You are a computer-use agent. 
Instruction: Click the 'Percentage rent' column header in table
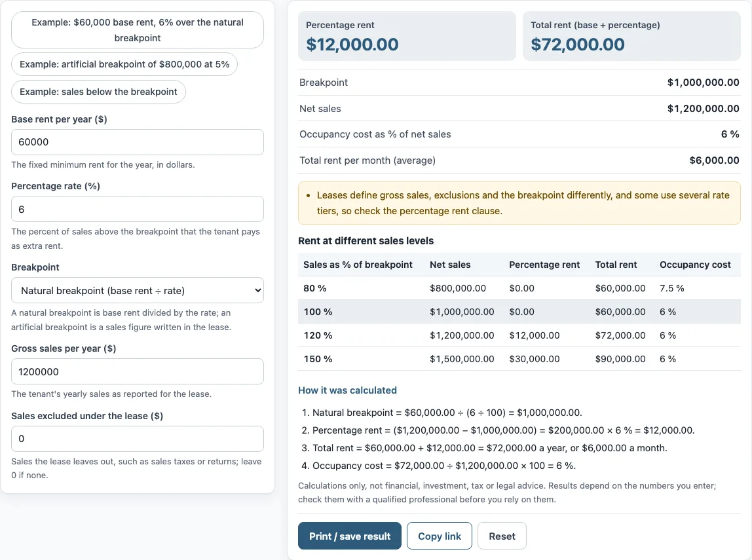pos(544,265)
